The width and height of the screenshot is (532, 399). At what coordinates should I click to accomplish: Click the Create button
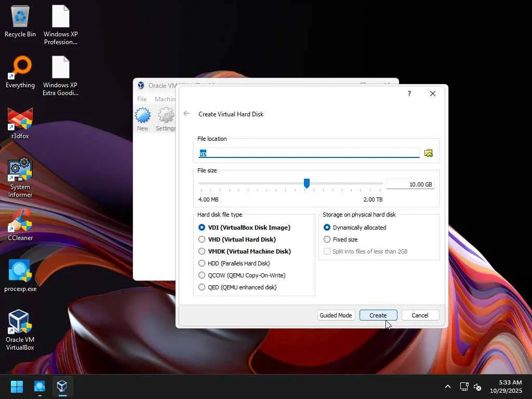point(378,315)
